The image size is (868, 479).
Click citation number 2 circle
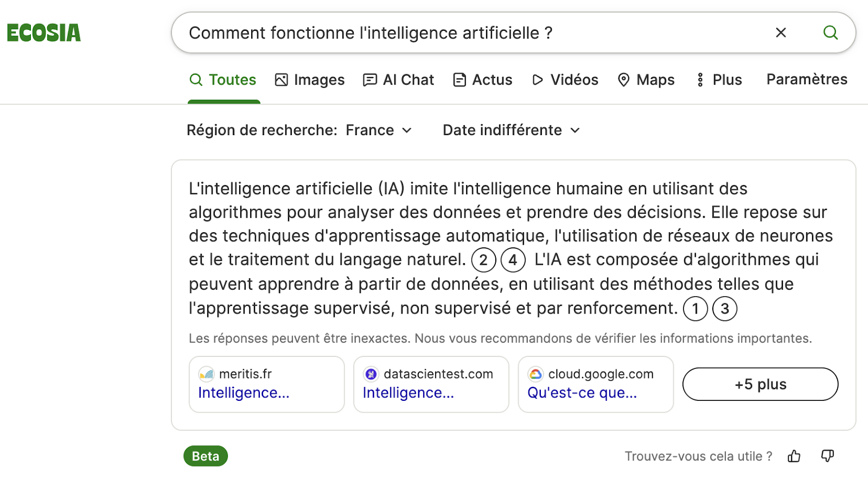[483, 260]
